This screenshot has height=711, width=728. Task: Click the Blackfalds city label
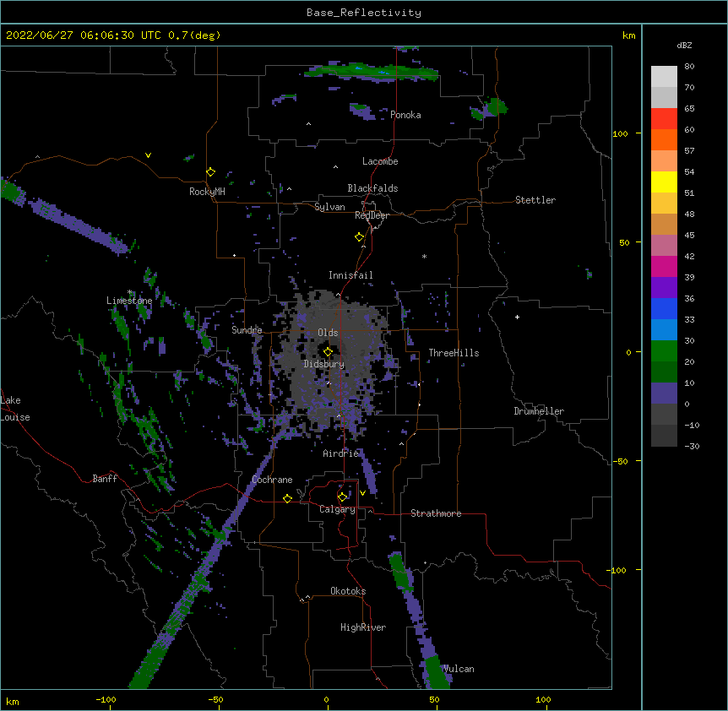372,188
